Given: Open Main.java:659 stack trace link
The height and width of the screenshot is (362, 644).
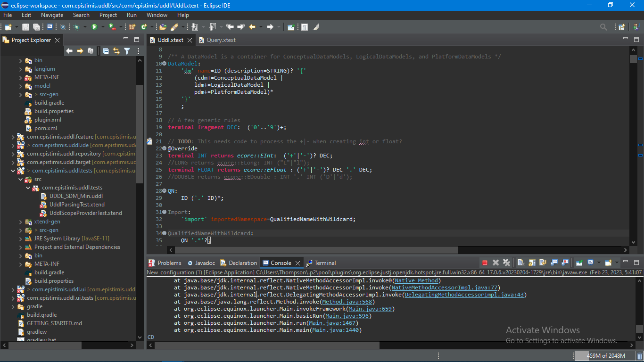Looking at the screenshot, I should click(x=370, y=309).
